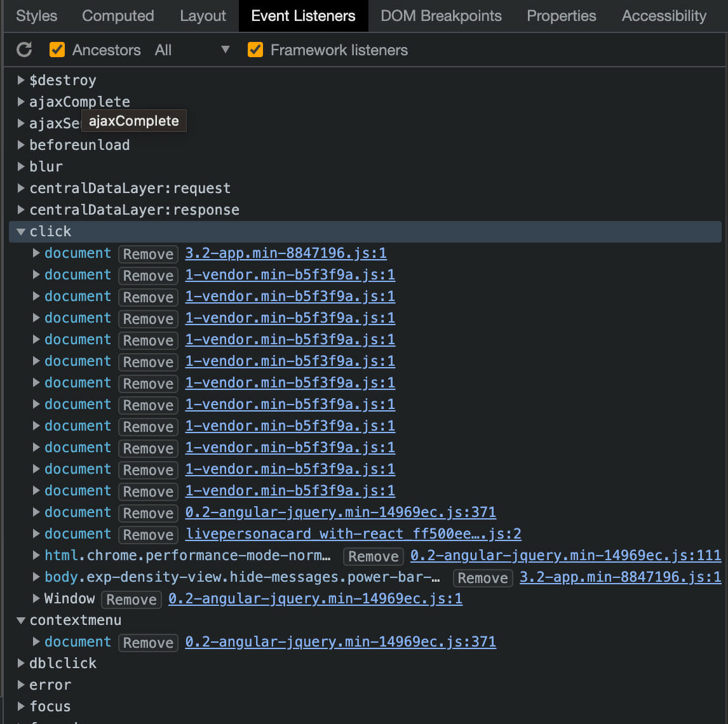
Task: Remove the contextmenu document listener
Action: [148, 642]
